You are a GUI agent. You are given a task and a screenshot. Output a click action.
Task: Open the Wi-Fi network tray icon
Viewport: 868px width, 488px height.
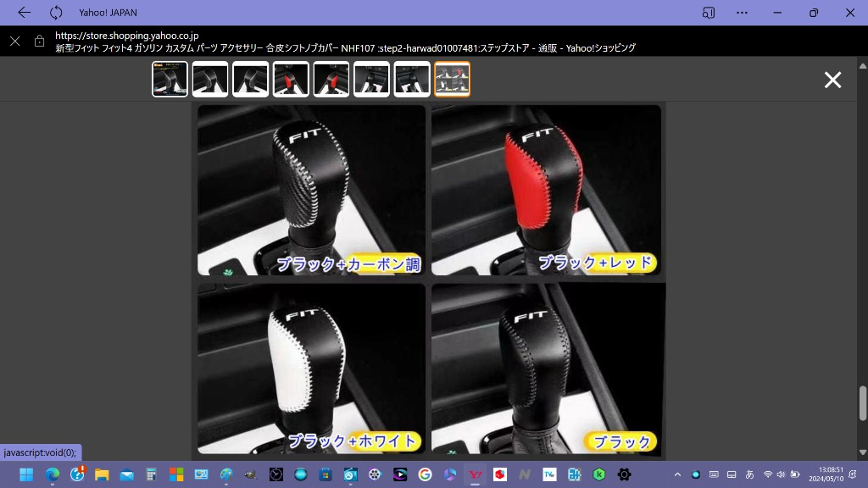(768, 474)
